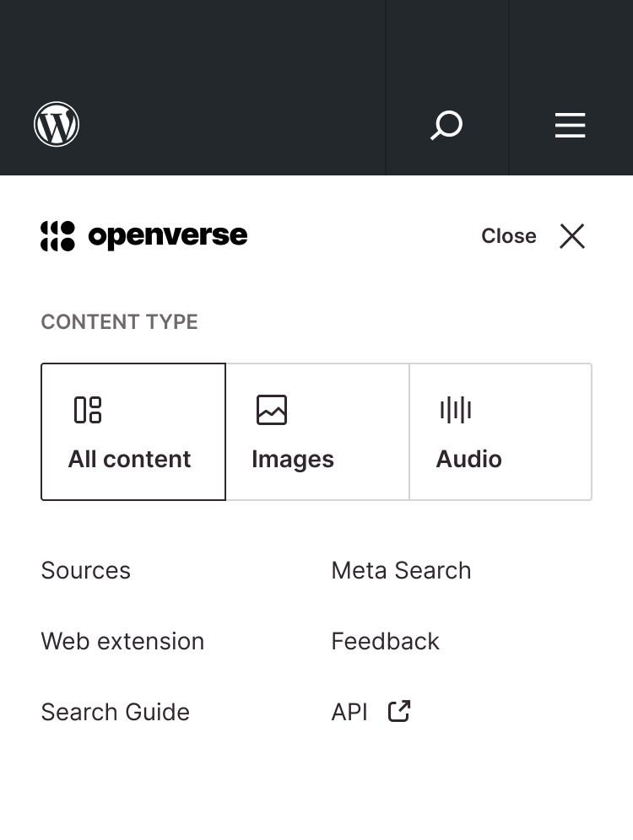Open the Feedback link
The height and width of the screenshot is (840, 633).
coord(385,642)
